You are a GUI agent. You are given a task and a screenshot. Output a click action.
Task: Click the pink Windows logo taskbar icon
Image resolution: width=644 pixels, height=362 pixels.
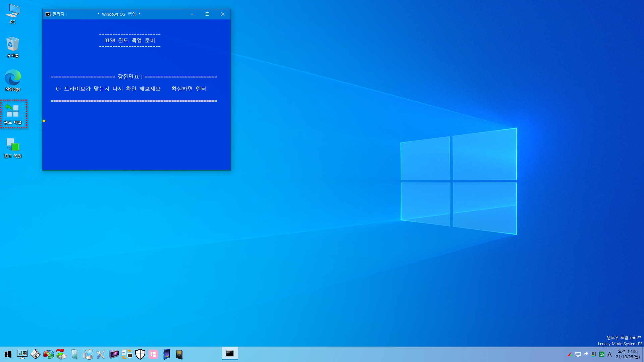coord(153,354)
